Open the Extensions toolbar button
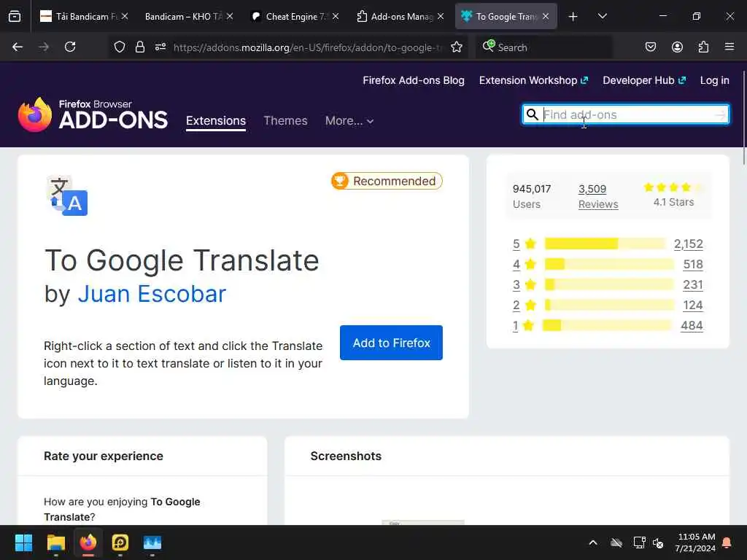 pyautogui.click(x=703, y=47)
